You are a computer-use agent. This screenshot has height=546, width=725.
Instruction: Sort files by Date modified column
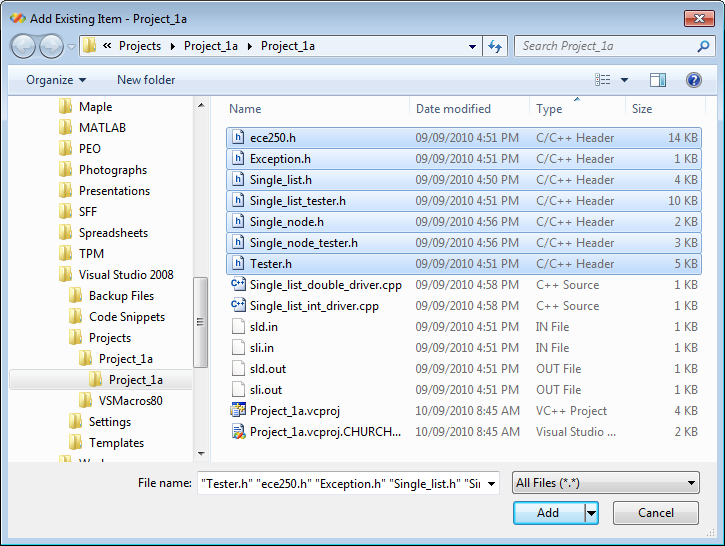tap(453, 109)
